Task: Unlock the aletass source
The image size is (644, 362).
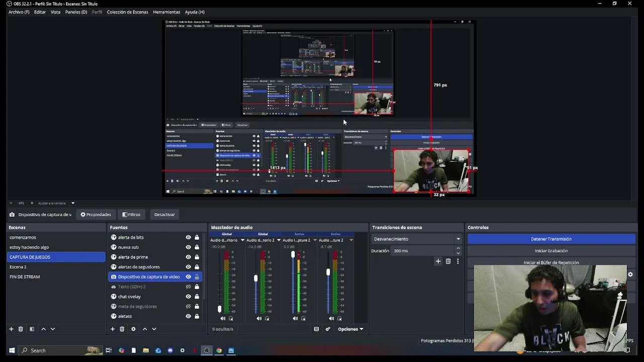Action: point(197,316)
